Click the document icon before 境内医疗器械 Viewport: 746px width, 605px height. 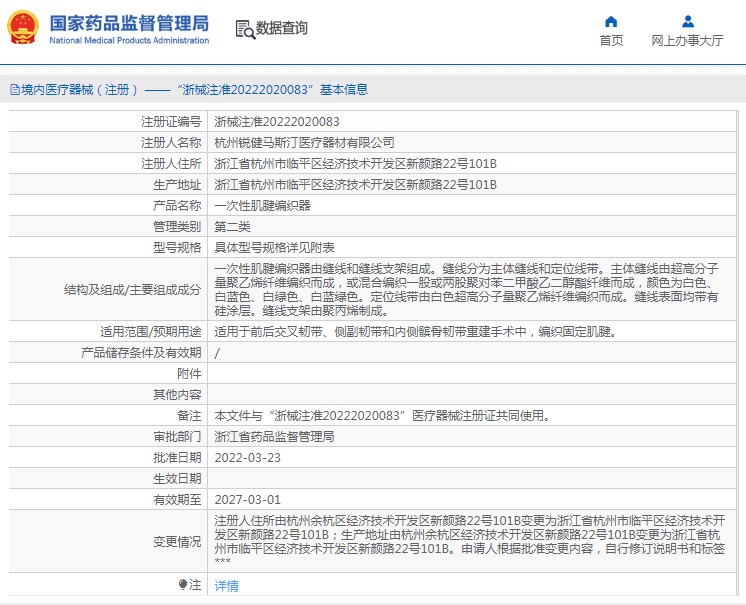pyautogui.click(x=15, y=89)
